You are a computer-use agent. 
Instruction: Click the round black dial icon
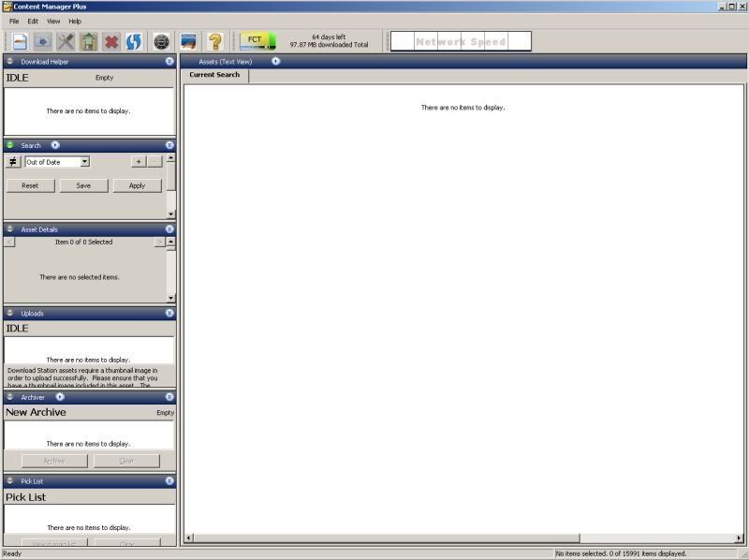(x=161, y=41)
